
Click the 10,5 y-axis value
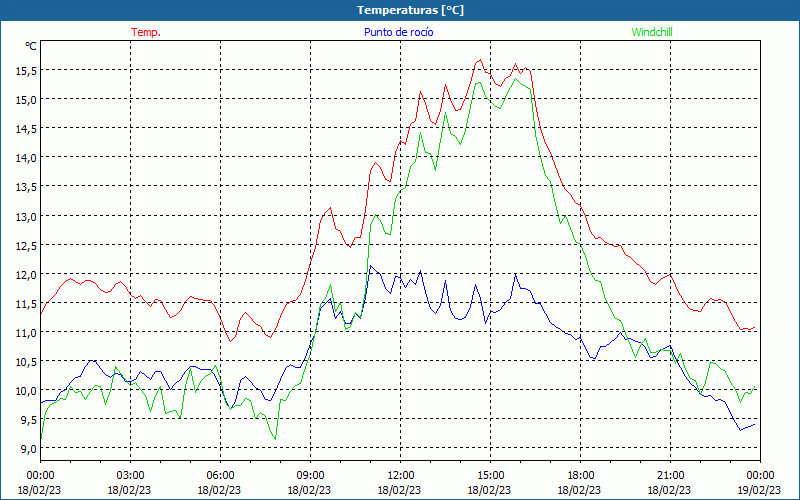click(x=26, y=362)
